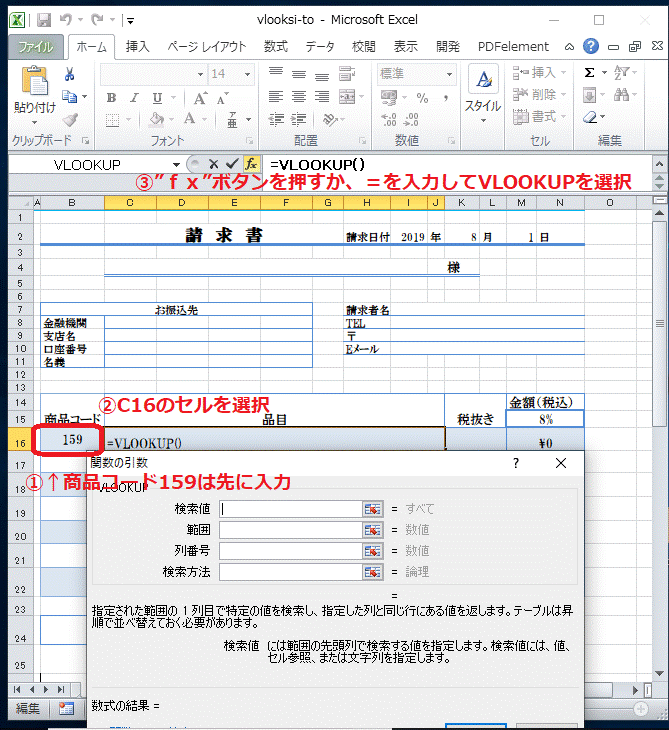Click range selector icon for 検索値 field
This screenshot has height=730, width=669.
[x=373, y=509]
